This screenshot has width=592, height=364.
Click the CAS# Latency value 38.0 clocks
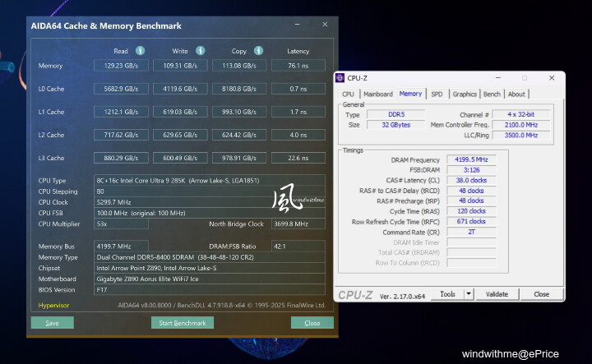pyautogui.click(x=471, y=180)
